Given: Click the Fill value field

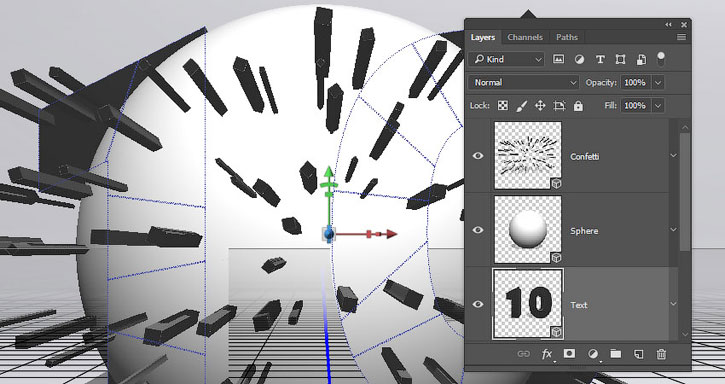Looking at the screenshot, I should tap(636, 106).
